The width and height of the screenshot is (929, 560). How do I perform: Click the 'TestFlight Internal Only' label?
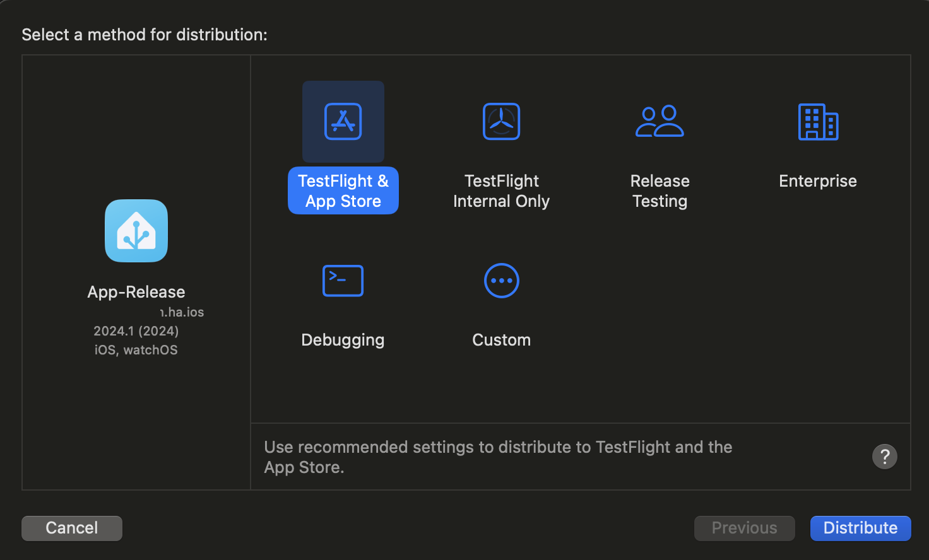point(502,191)
